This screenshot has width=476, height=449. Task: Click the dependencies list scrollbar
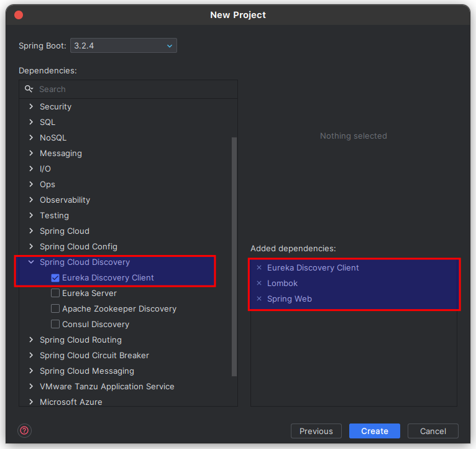(x=234, y=257)
